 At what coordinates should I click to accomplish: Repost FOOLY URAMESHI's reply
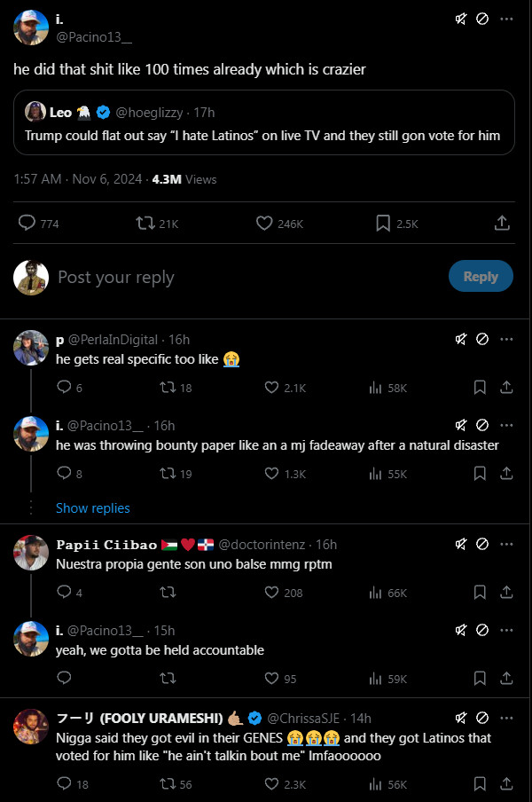[x=165, y=783]
